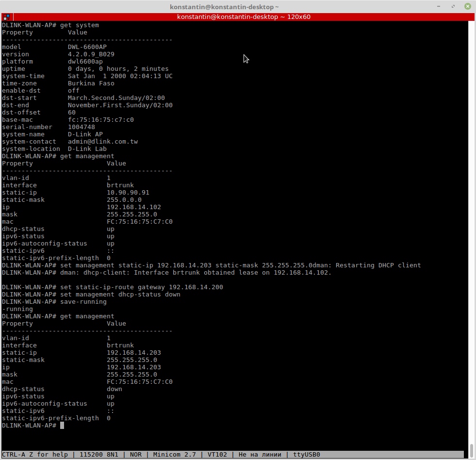Close the terminal window with green X

point(467,6)
